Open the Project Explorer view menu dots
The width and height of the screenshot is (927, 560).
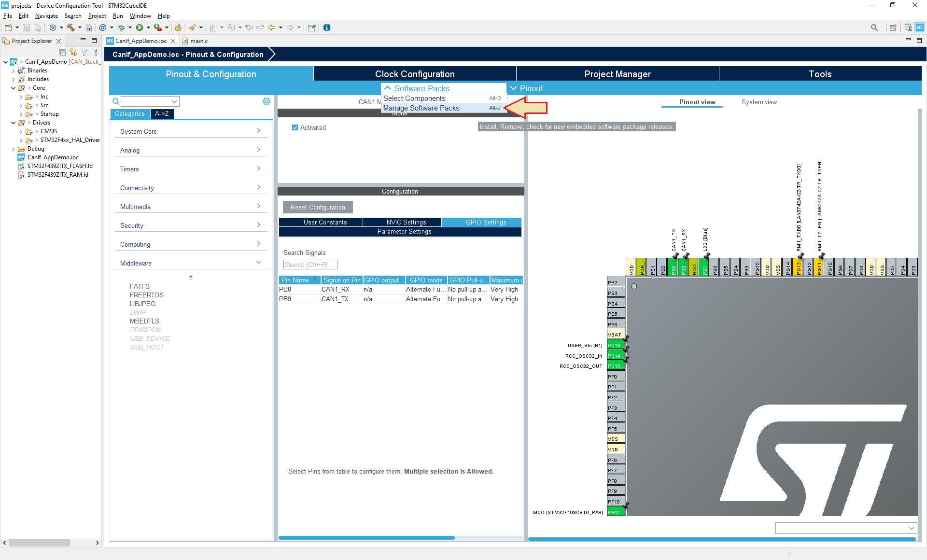tap(96, 52)
